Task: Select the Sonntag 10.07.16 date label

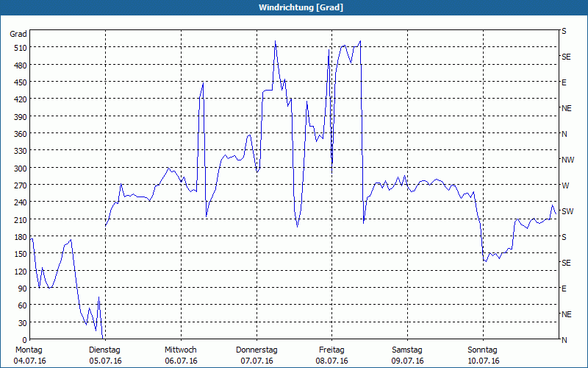Action: tap(483, 355)
